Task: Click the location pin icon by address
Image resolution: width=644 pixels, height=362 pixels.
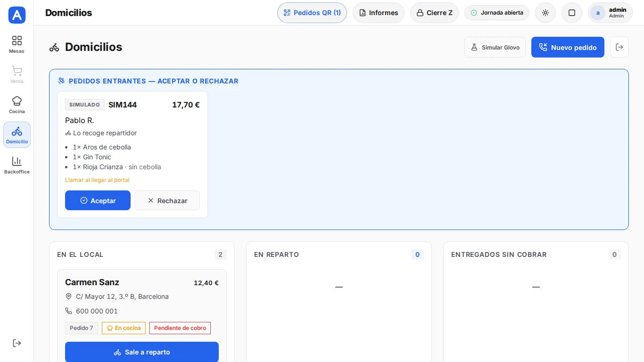Action: (x=69, y=296)
